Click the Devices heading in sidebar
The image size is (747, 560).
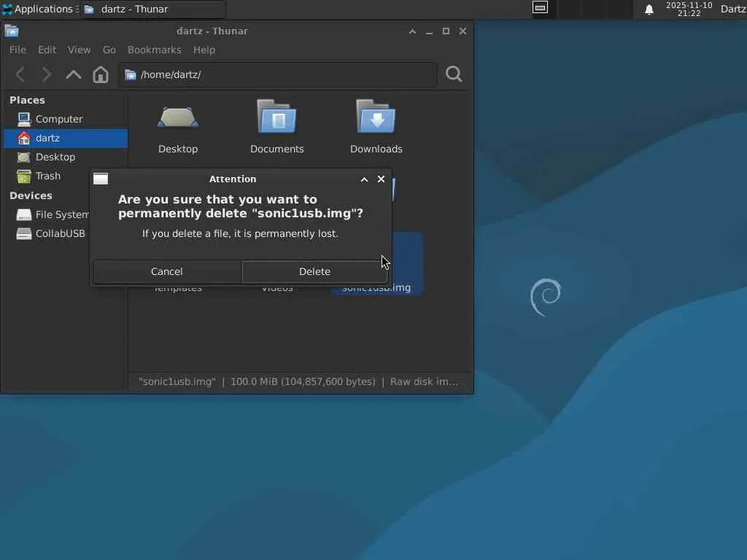coord(31,195)
